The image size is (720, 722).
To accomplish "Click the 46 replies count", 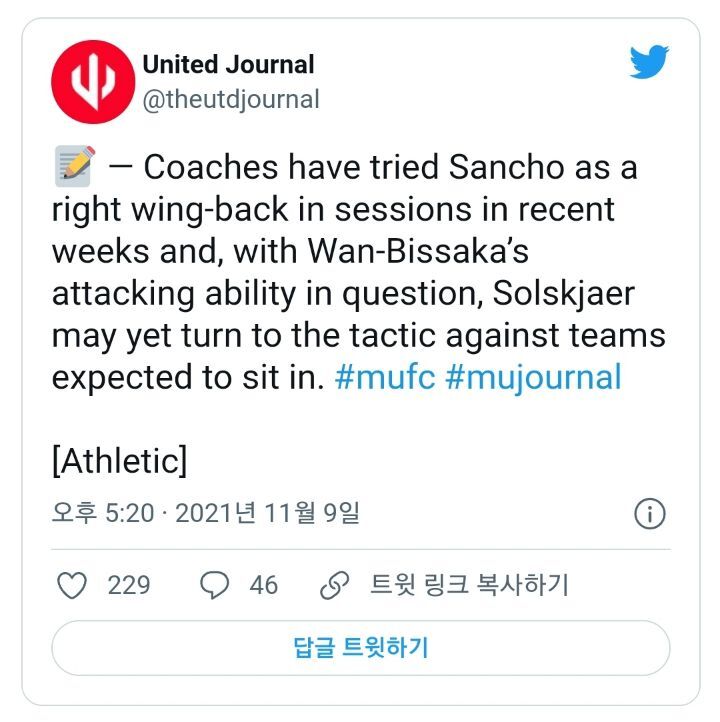I will pos(263,585).
